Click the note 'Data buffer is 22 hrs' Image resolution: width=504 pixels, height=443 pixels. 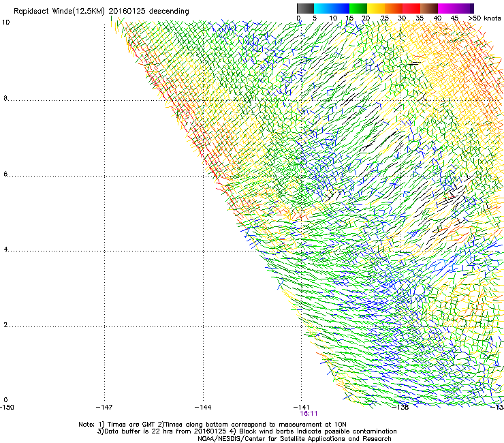point(138,431)
